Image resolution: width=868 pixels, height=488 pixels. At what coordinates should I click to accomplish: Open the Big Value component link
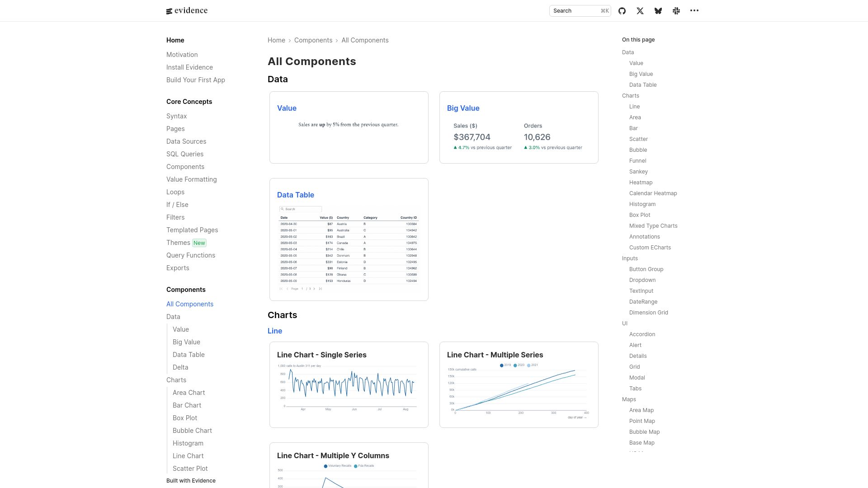[x=463, y=108]
